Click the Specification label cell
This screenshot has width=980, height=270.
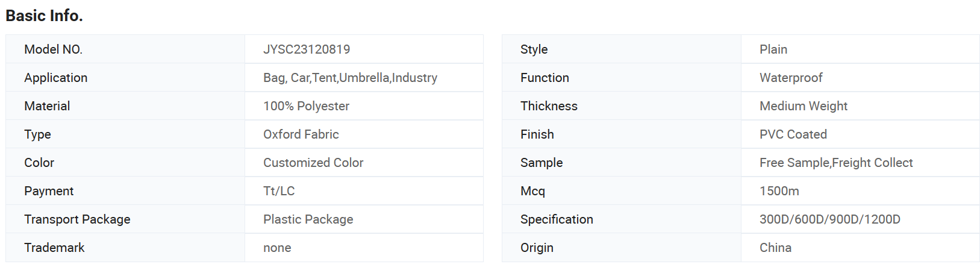point(622,219)
